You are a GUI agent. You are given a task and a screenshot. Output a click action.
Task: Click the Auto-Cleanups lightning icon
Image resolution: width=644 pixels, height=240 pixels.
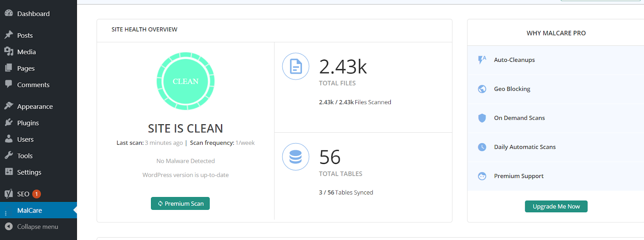(482, 60)
